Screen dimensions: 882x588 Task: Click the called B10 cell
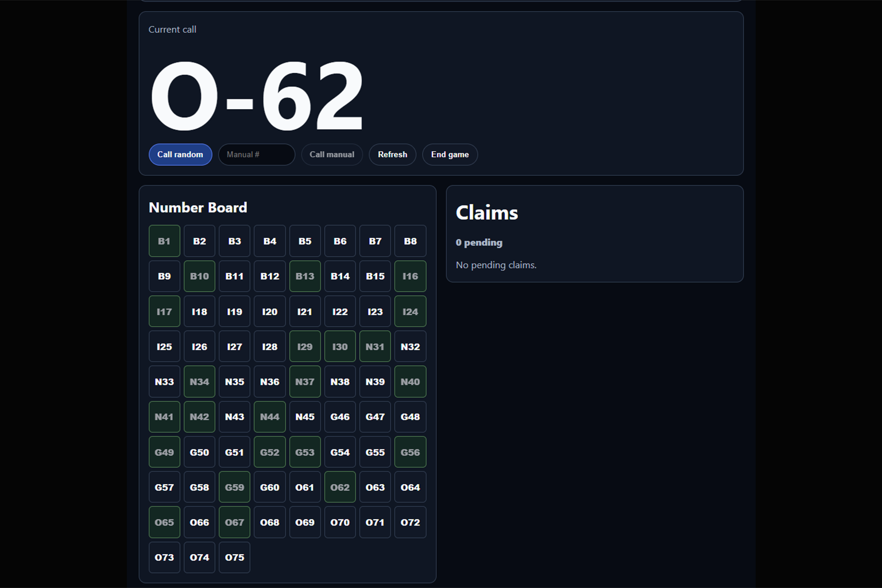coord(199,276)
